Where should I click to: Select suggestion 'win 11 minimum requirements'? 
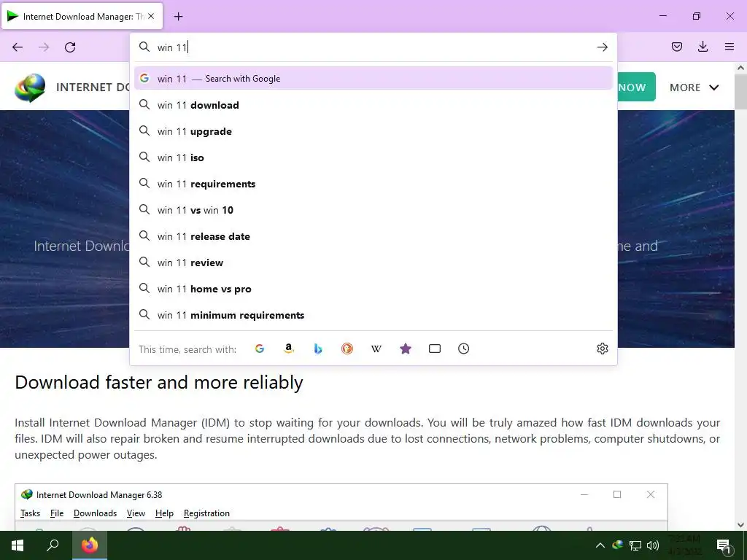coord(373,315)
